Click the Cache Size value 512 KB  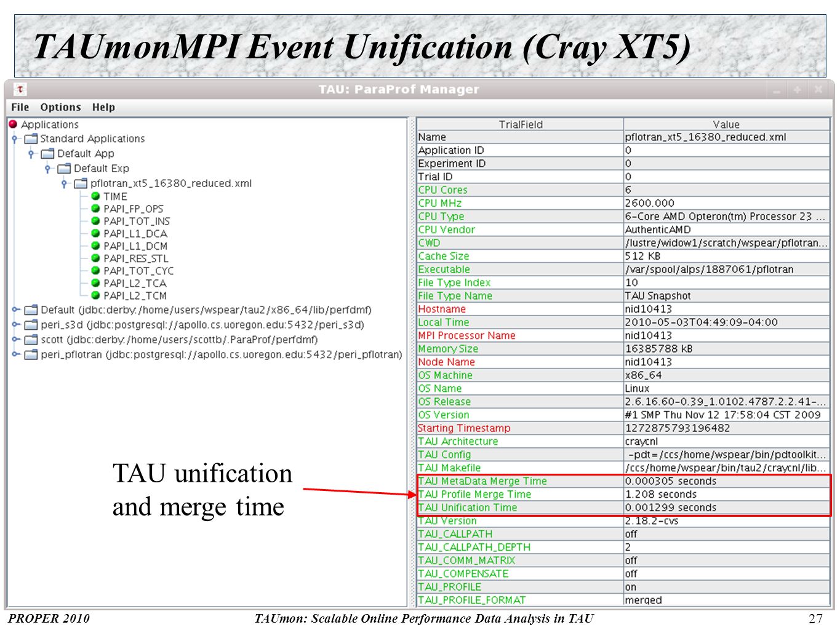point(727,256)
